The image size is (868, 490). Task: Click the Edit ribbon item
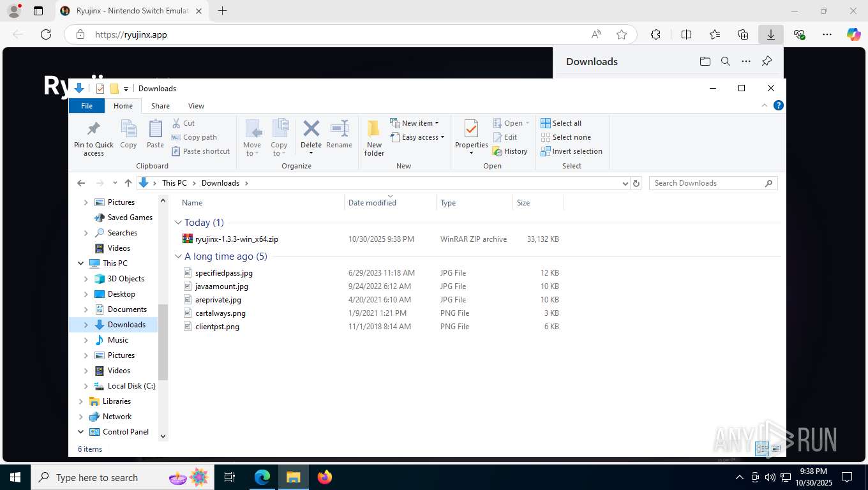(x=505, y=137)
